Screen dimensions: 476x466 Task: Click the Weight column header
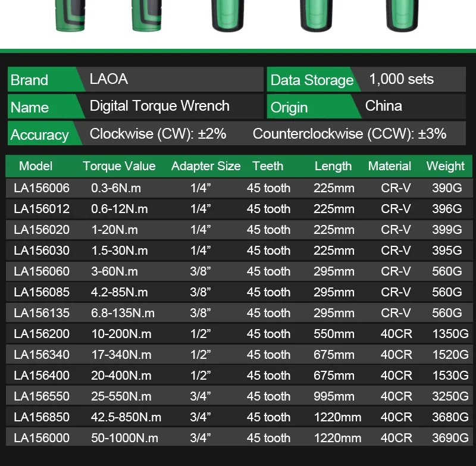pyautogui.click(x=445, y=167)
